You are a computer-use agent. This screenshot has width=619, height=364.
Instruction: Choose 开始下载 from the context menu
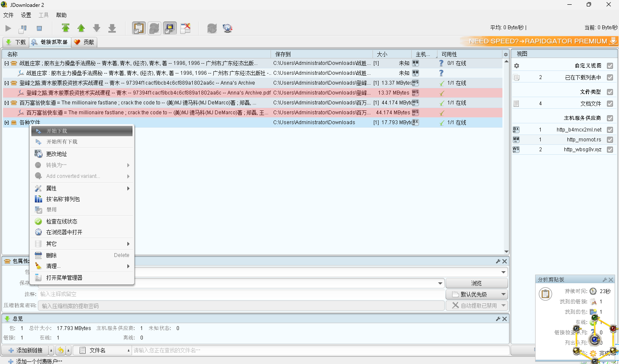point(82,131)
